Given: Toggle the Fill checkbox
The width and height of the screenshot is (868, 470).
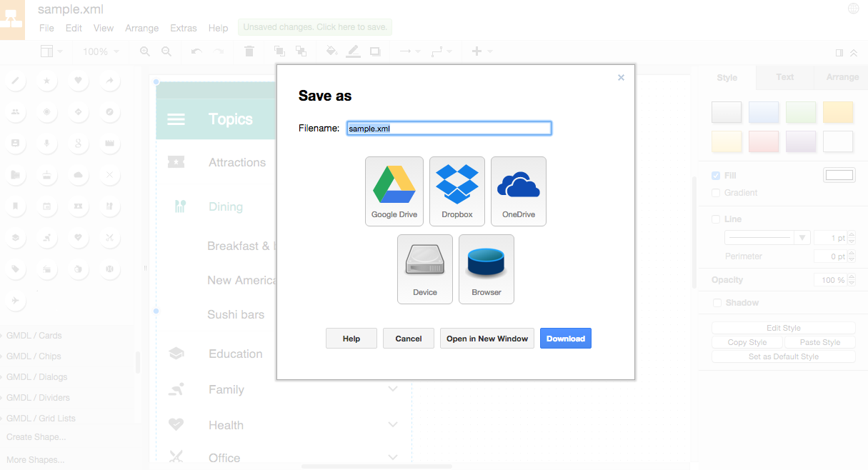Looking at the screenshot, I should click(716, 176).
